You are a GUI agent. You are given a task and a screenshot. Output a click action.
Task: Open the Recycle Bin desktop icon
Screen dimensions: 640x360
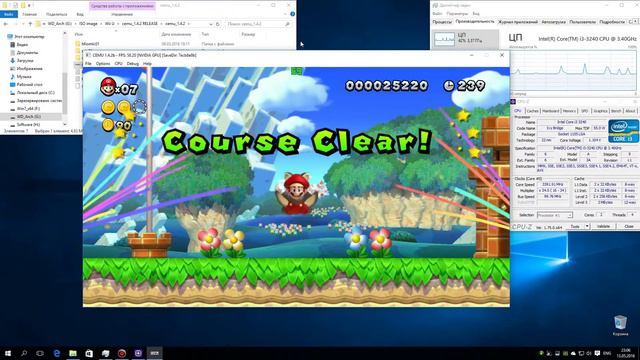(620, 325)
